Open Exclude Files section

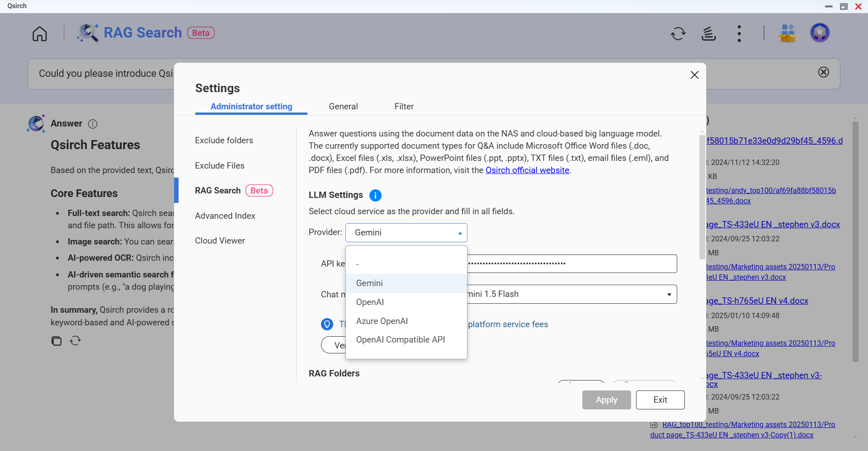(220, 166)
